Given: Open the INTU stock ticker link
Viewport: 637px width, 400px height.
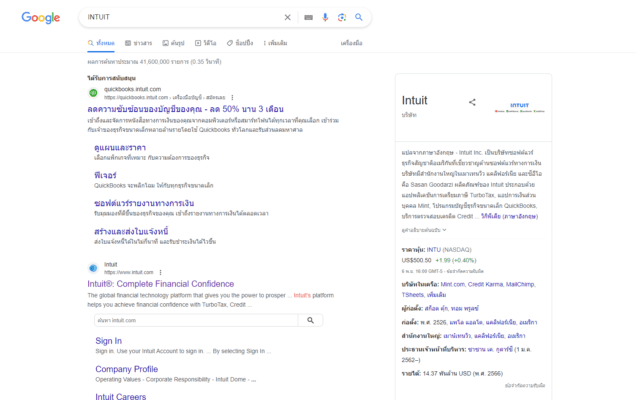Looking at the screenshot, I should click(x=433, y=250).
